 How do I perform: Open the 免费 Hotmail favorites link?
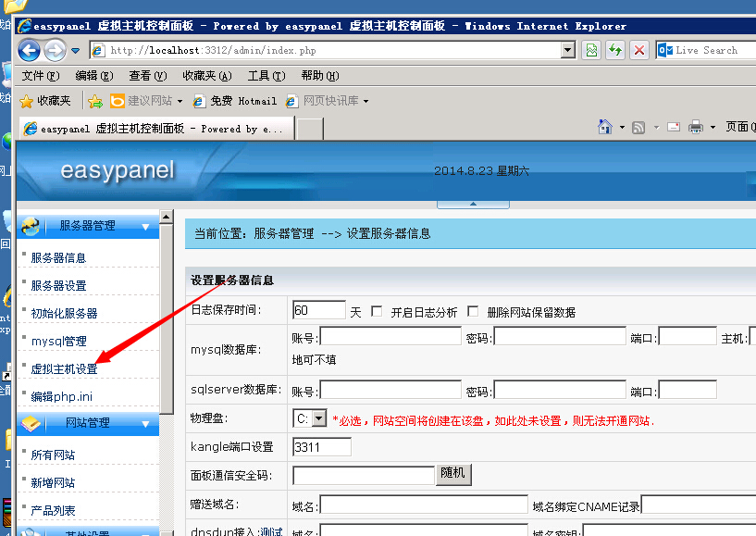pyautogui.click(x=235, y=101)
